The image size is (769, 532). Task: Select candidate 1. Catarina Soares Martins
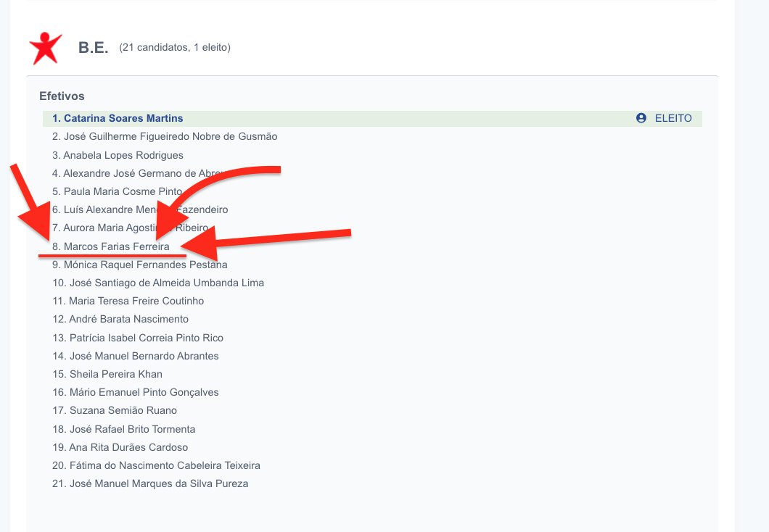tap(118, 118)
